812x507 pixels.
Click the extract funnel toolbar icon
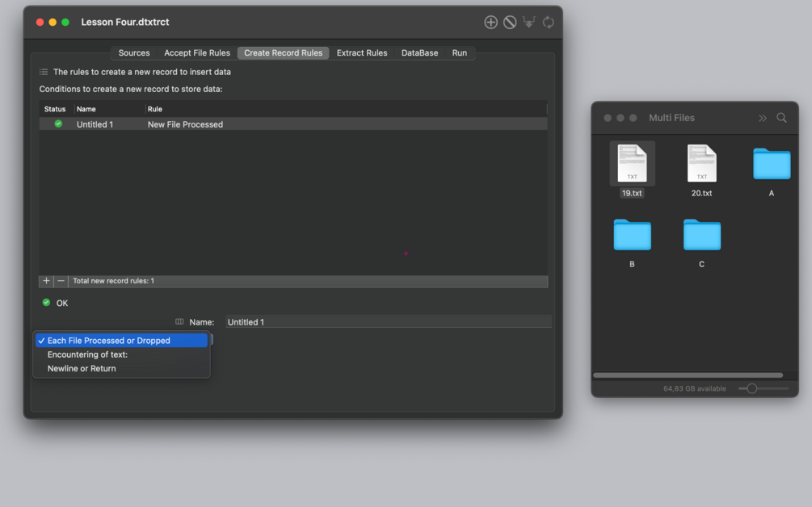[528, 23]
